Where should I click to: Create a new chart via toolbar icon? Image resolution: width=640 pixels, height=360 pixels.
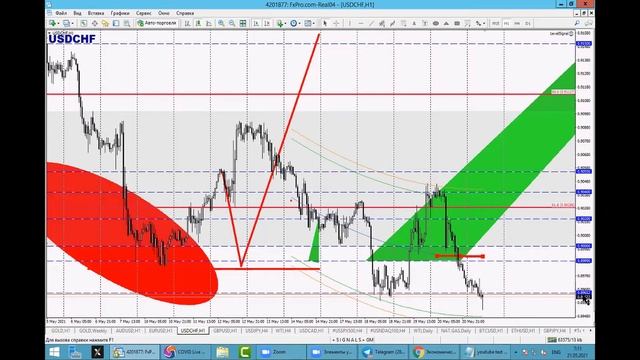click(x=52, y=23)
